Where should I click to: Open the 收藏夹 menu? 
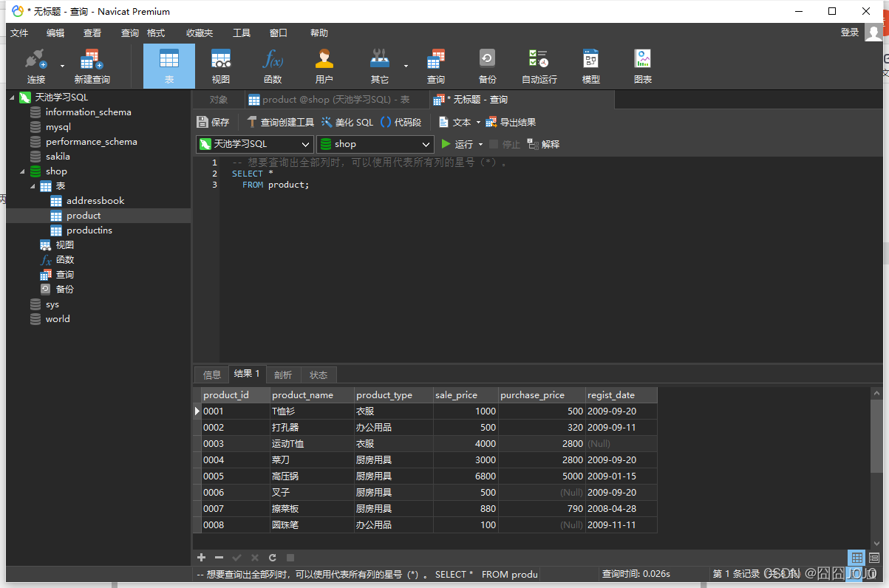click(x=200, y=33)
